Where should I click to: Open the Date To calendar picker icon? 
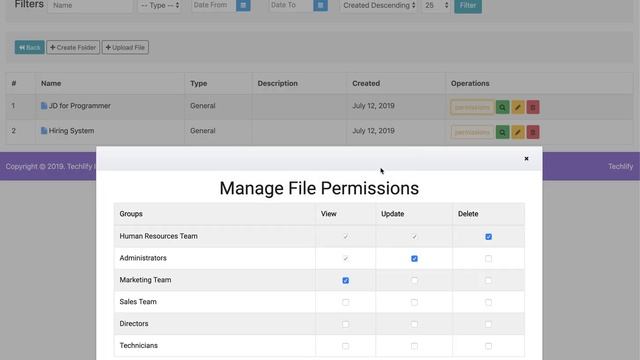(x=320, y=5)
